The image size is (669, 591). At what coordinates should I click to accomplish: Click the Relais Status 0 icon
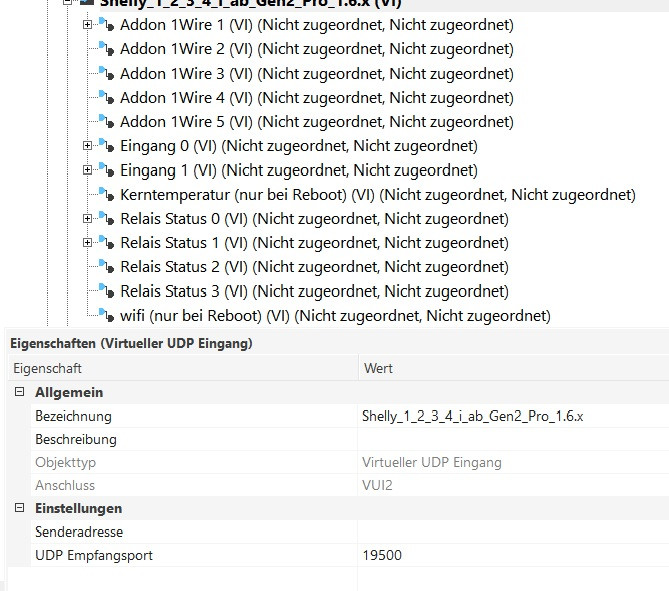(107, 218)
